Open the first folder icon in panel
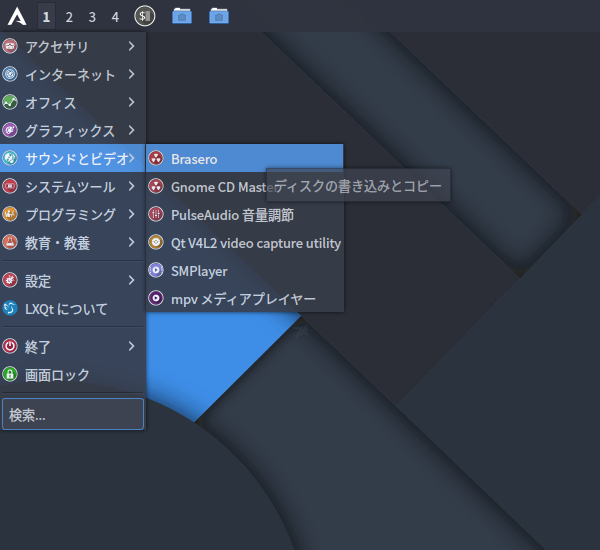Screen dimensions: 600x550 [182, 16]
